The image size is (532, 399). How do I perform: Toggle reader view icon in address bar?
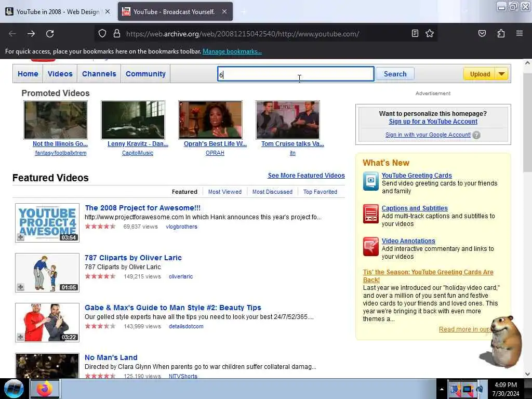pos(415,33)
